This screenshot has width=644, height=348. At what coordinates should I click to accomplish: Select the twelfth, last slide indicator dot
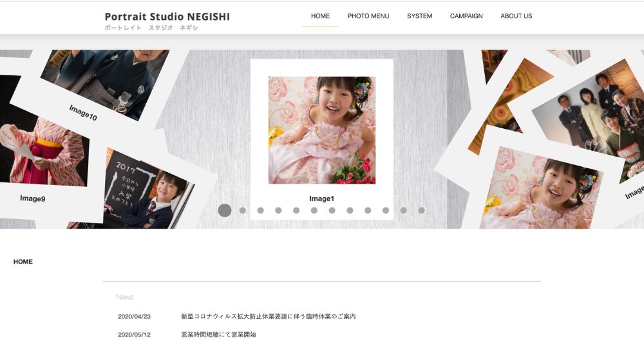point(421,210)
